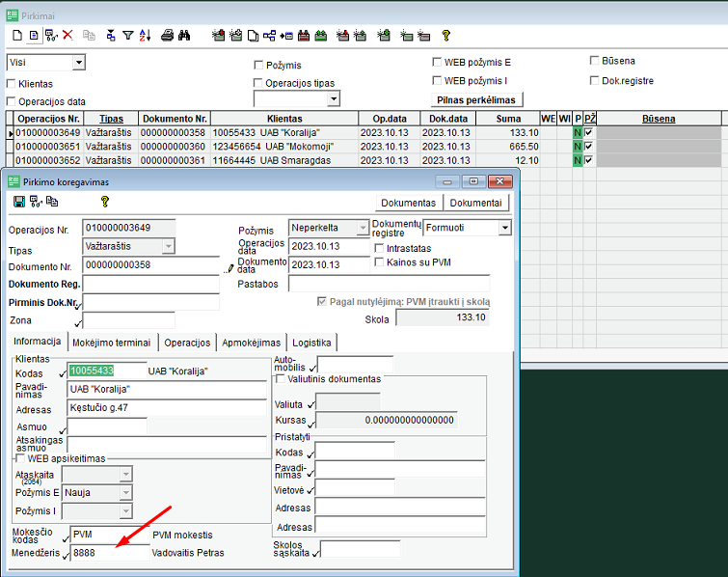Click the binoculars search icon
Screen dimensions: 728x577
(185, 36)
